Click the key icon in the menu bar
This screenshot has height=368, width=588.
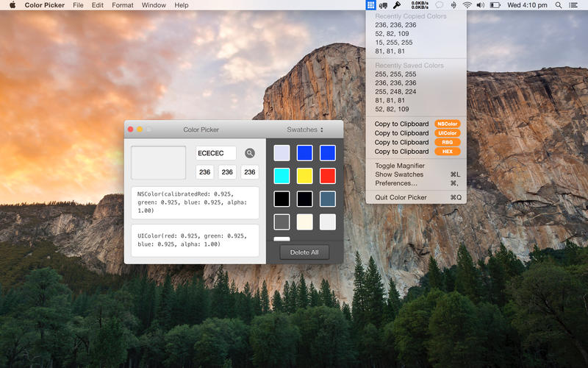coord(396,5)
